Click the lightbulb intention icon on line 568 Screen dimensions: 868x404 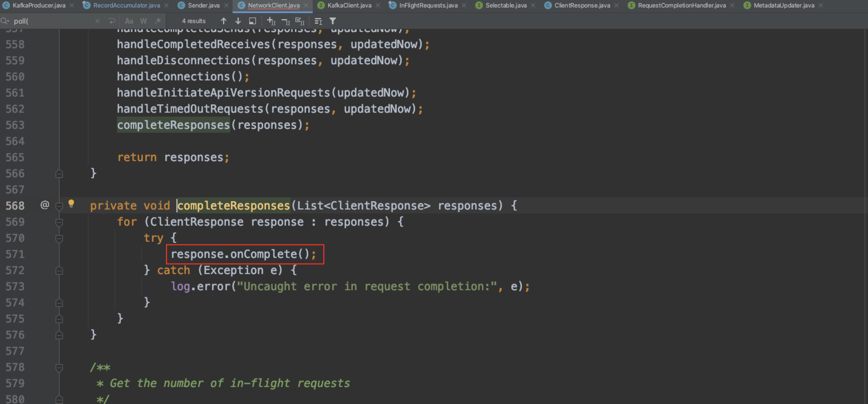[71, 203]
